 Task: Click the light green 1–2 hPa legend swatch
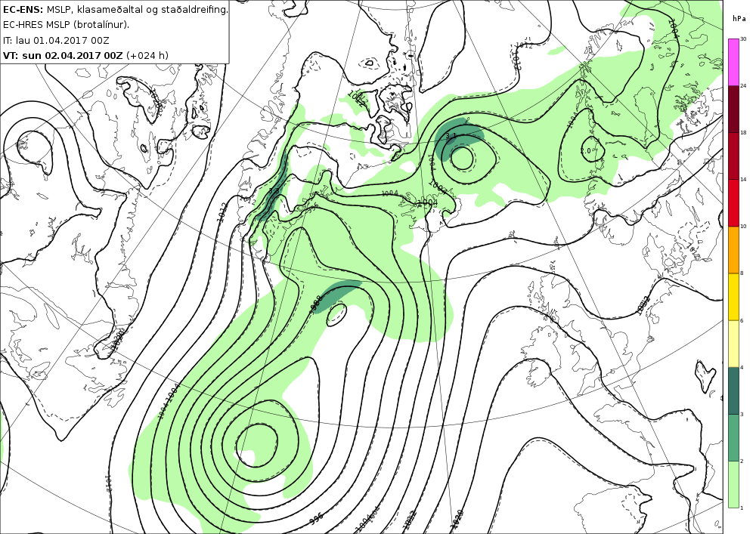[x=733, y=484]
